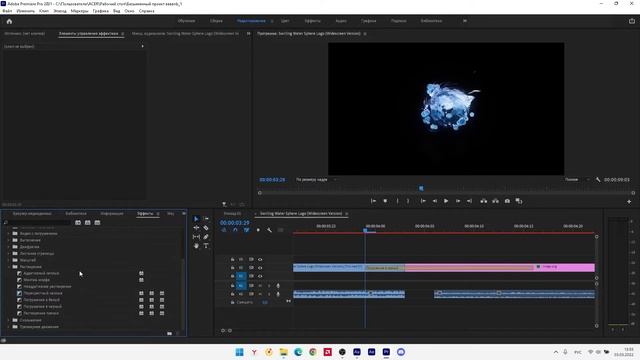Click the Program monitor playhead marker
The width and height of the screenshot is (640, 360).
(421, 188)
